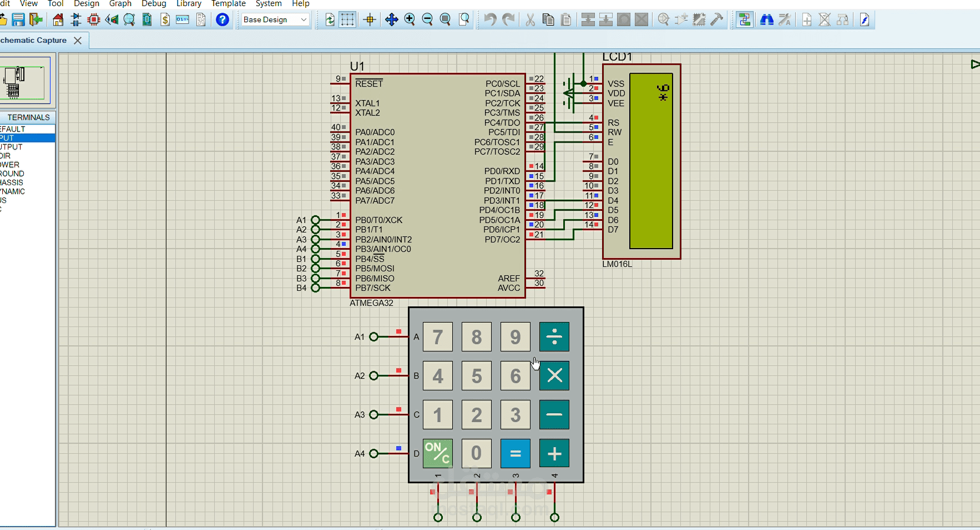Viewport: 980px width, 530px height.
Task: Click the Zoom In magnifier icon
Action: coord(410,20)
